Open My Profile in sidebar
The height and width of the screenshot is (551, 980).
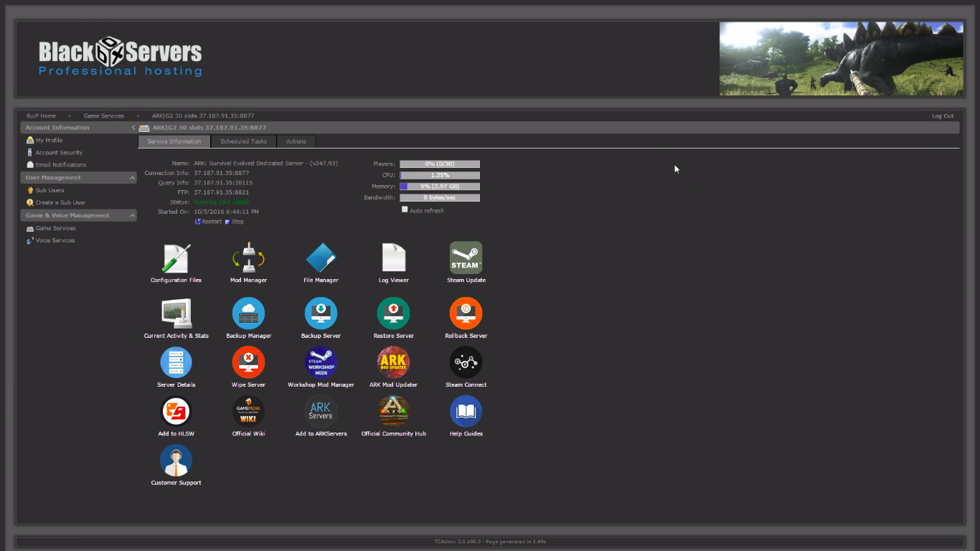[x=49, y=141]
